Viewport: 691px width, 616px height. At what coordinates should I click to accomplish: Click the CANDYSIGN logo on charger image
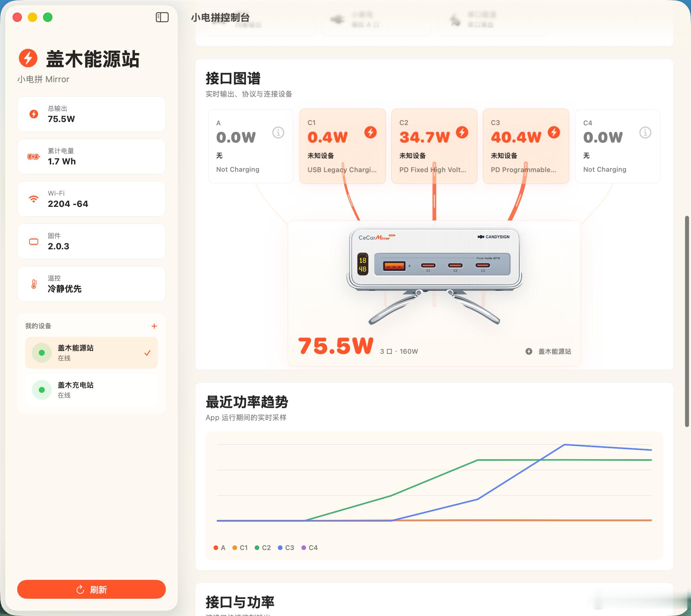[493, 237]
